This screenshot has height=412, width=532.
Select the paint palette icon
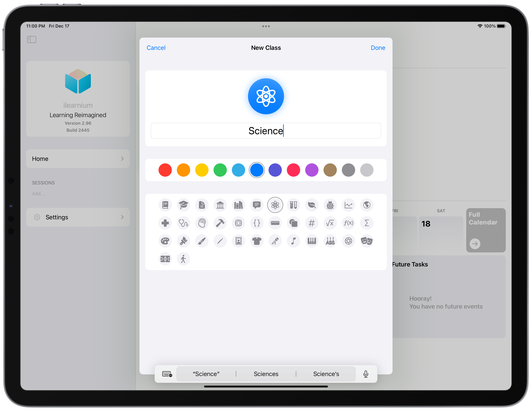[165, 241]
